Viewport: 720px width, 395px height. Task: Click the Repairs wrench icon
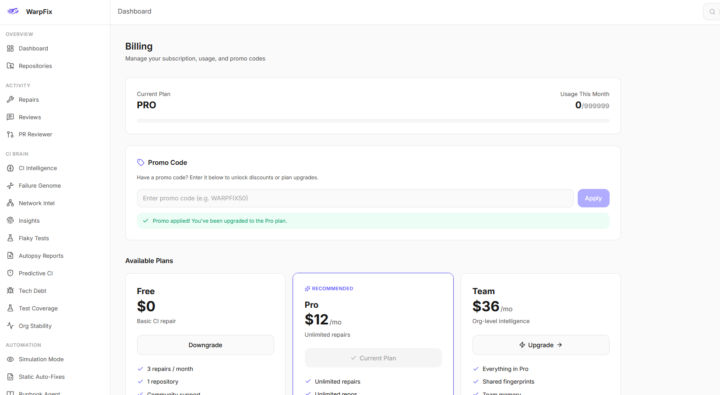click(x=10, y=99)
